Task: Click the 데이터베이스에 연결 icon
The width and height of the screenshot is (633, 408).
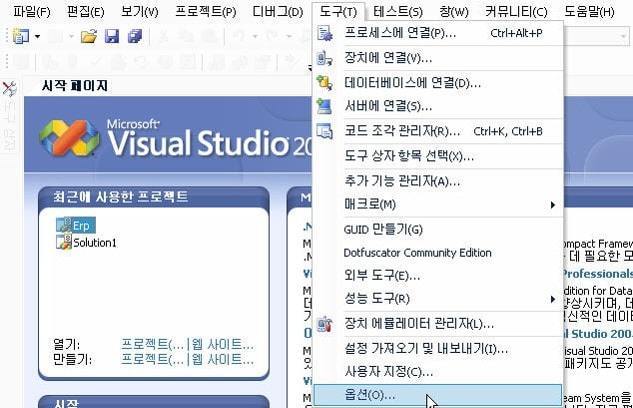Action: pyautogui.click(x=325, y=83)
